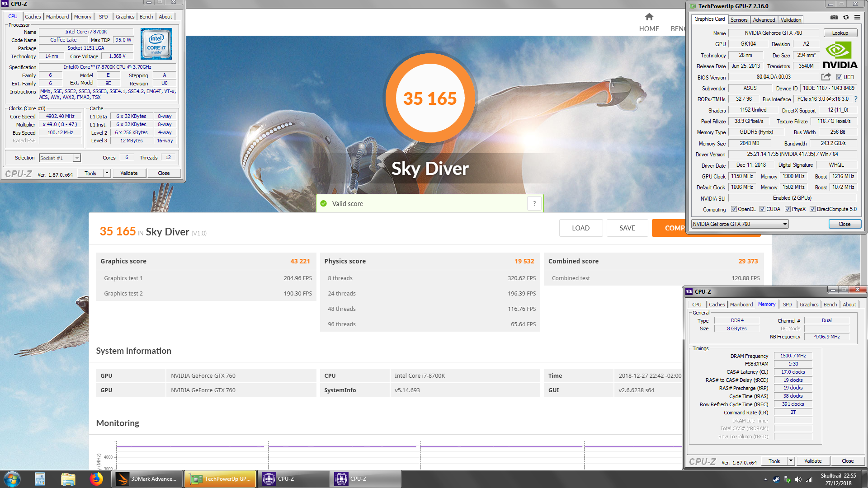Switch to TechPowerUp GPU-Z taskbar item
Image resolution: width=868 pixels, height=488 pixels.
pos(220,479)
